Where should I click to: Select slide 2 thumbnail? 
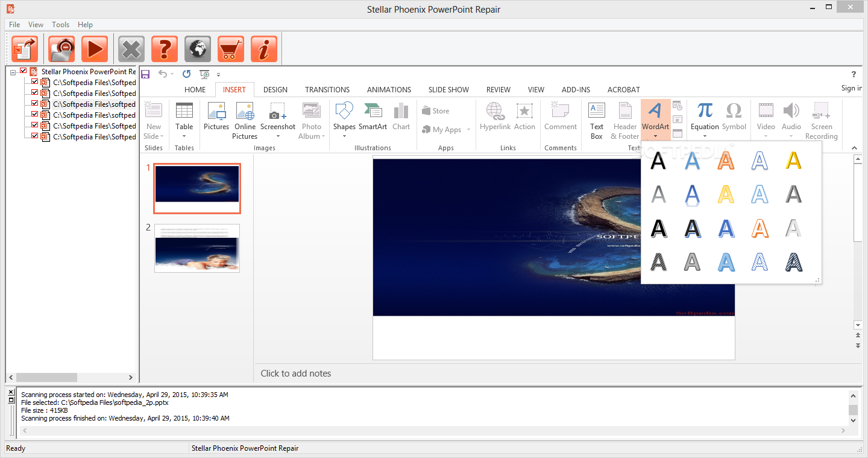pyautogui.click(x=197, y=248)
